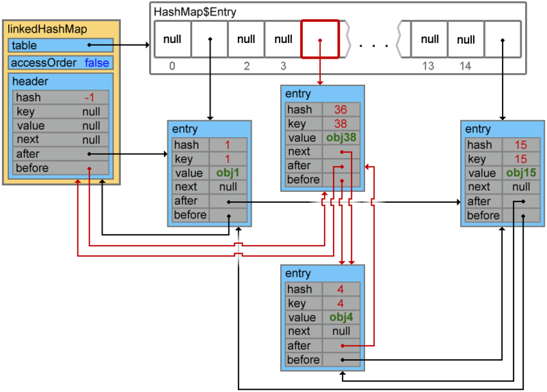547x392 pixels.
Task: Select the null cell at index 2
Action: [x=246, y=39]
